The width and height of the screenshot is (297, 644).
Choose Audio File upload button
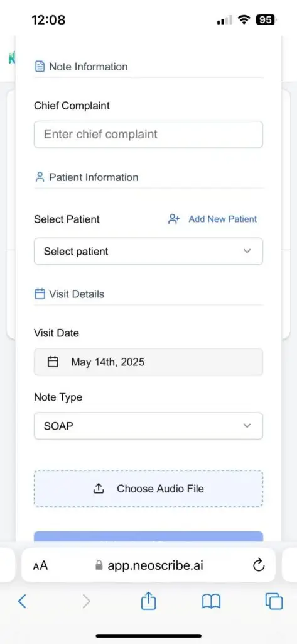[x=148, y=488]
